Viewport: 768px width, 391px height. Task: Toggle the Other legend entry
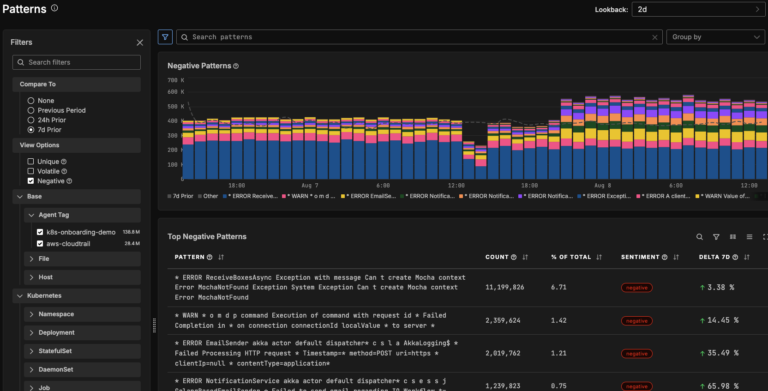tap(208, 196)
